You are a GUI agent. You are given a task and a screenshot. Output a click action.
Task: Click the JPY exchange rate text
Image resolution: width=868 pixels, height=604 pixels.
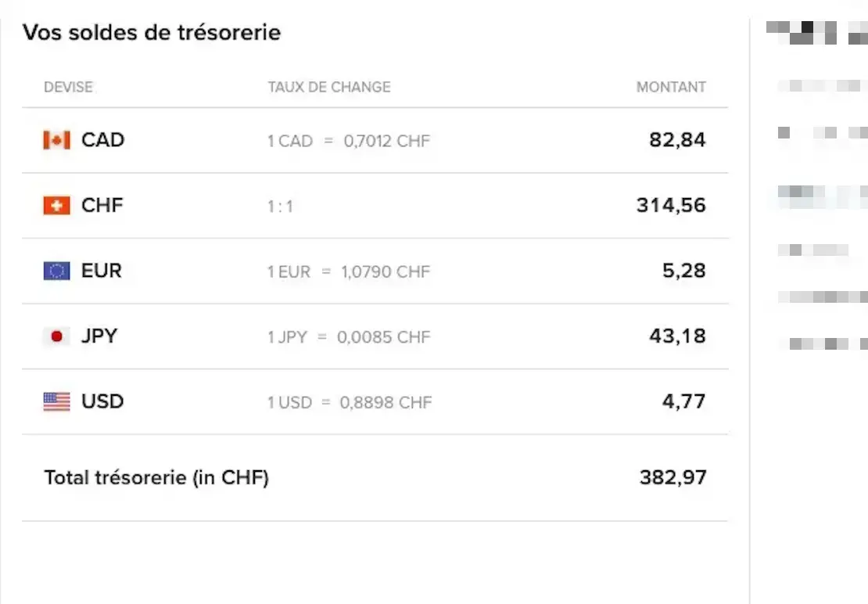coord(349,337)
